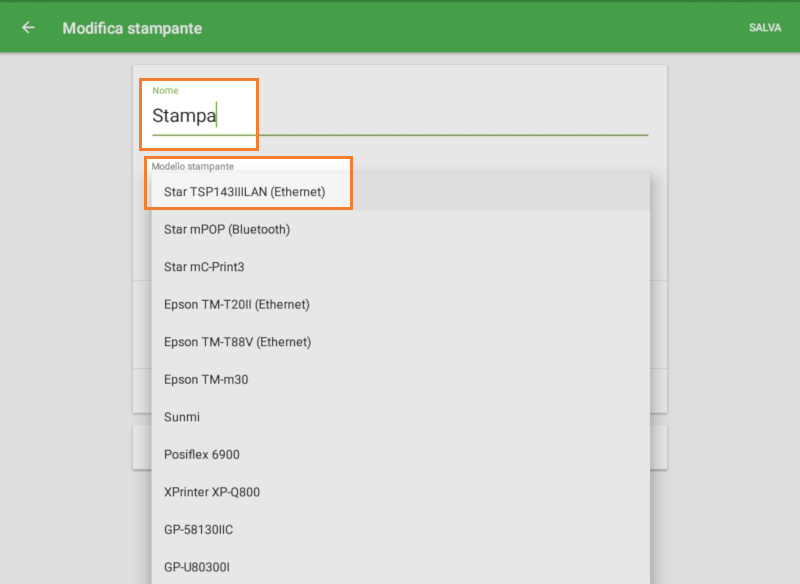Go back using the arrow icon

tap(28, 28)
